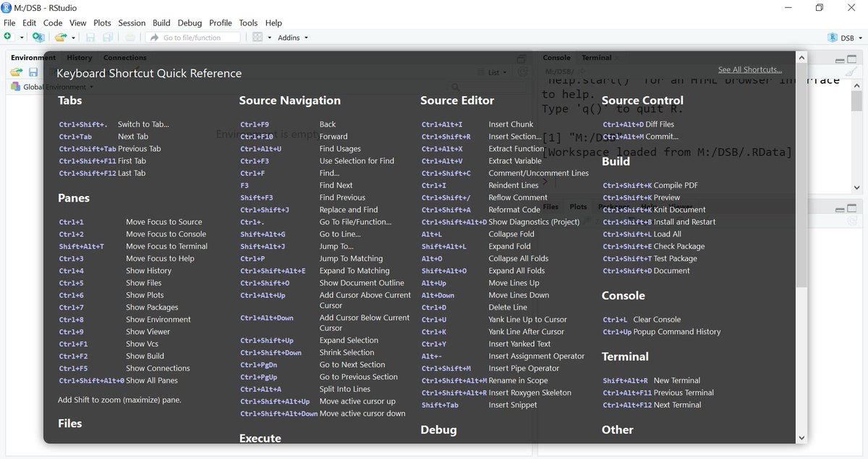Open the List view dropdown
Image resolution: width=868 pixels, height=459 pixels.
pyautogui.click(x=493, y=72)
